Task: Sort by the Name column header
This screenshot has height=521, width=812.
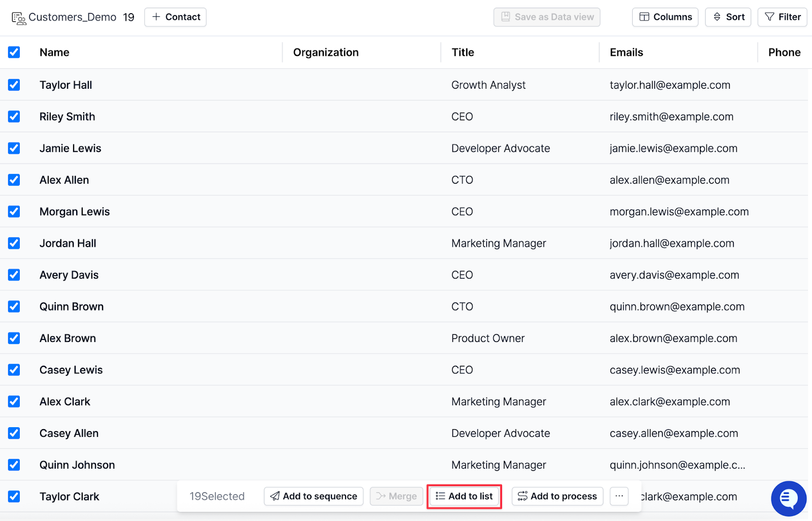Action: [54, 52]
